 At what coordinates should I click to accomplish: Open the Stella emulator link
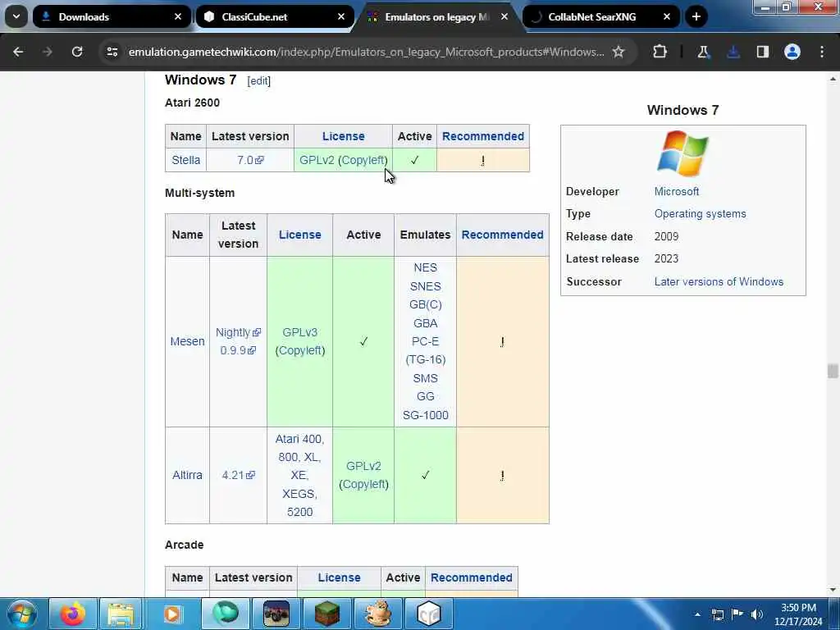tap(186, 160)
